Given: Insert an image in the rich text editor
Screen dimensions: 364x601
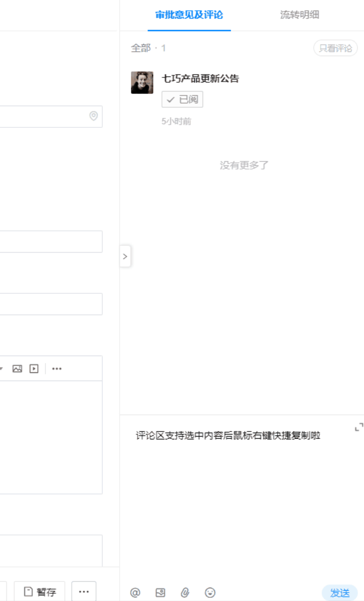Looking at the screenshot, I should pos(17,369).
